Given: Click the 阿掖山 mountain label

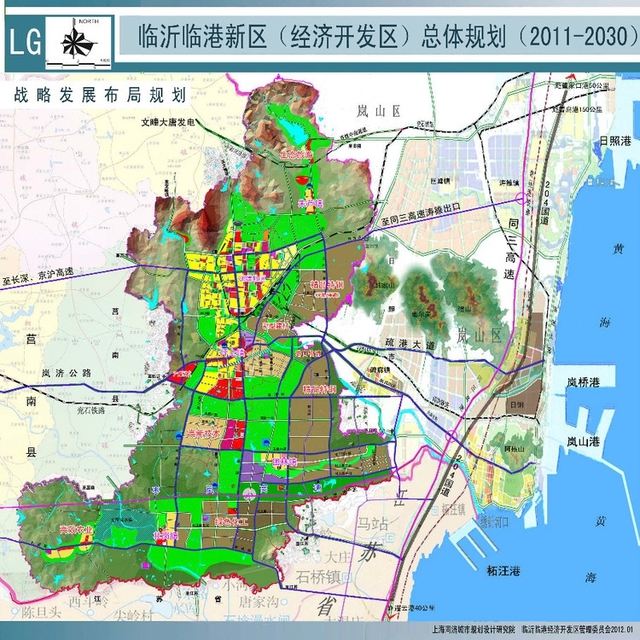Looking at the screenshot, I should (x=513, y=449).
